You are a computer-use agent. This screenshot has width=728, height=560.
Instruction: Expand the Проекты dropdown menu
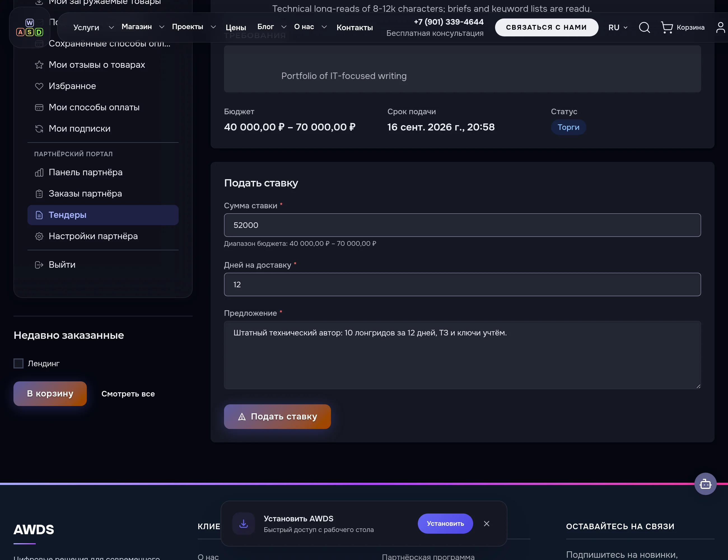(213, 27)
